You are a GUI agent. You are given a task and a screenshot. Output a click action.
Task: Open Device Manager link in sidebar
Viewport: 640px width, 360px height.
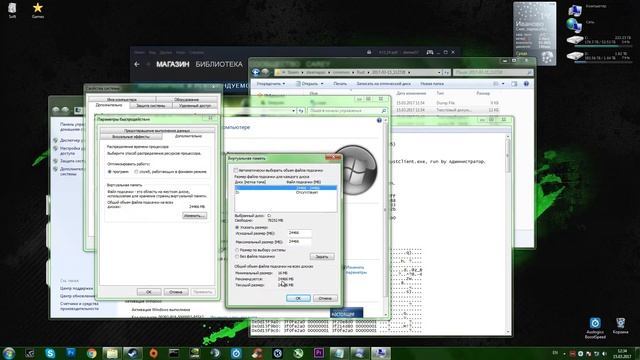point(71,140)
